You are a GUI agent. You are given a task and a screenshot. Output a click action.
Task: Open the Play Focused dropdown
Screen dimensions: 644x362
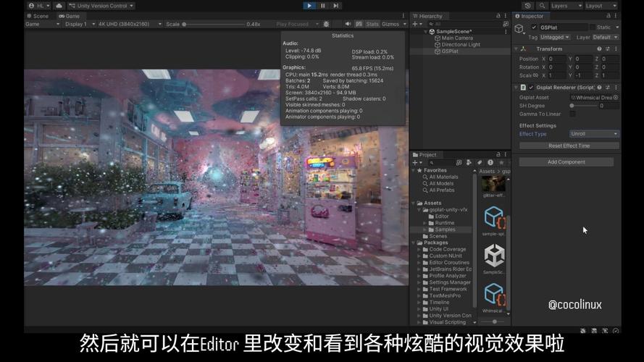click(297, 24)
